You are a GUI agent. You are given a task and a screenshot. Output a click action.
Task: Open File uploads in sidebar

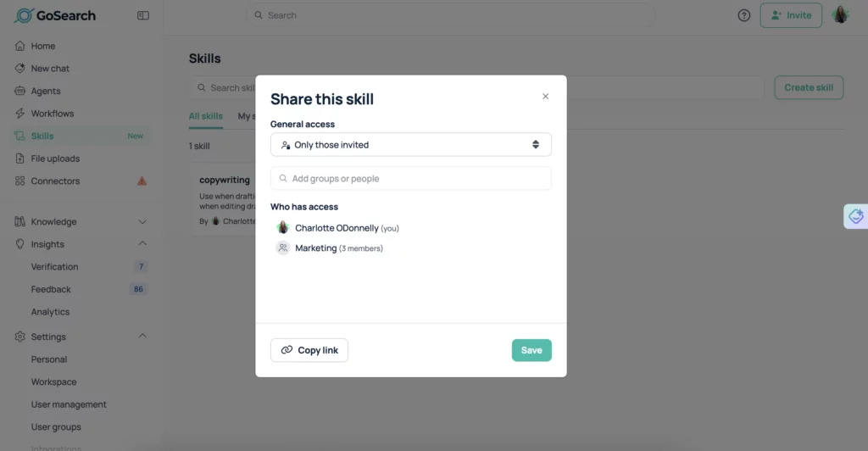(55, 159)
